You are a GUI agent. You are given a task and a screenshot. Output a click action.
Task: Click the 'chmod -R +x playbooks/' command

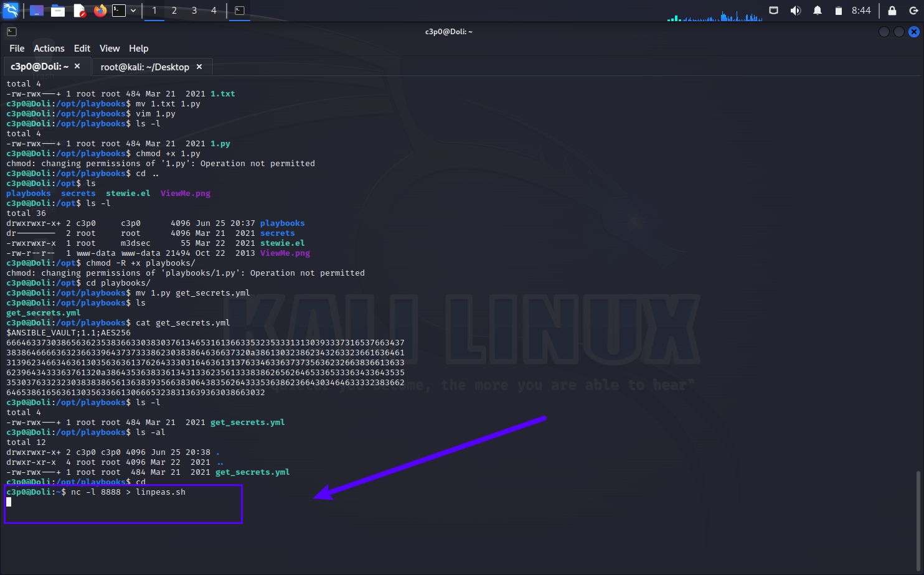pos(141,263)
